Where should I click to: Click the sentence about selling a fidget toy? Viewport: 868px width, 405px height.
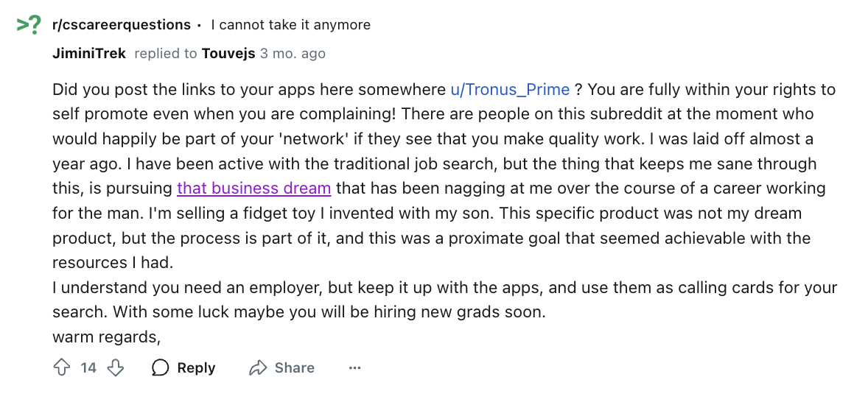pyautogui.click(x=275, y=214)
